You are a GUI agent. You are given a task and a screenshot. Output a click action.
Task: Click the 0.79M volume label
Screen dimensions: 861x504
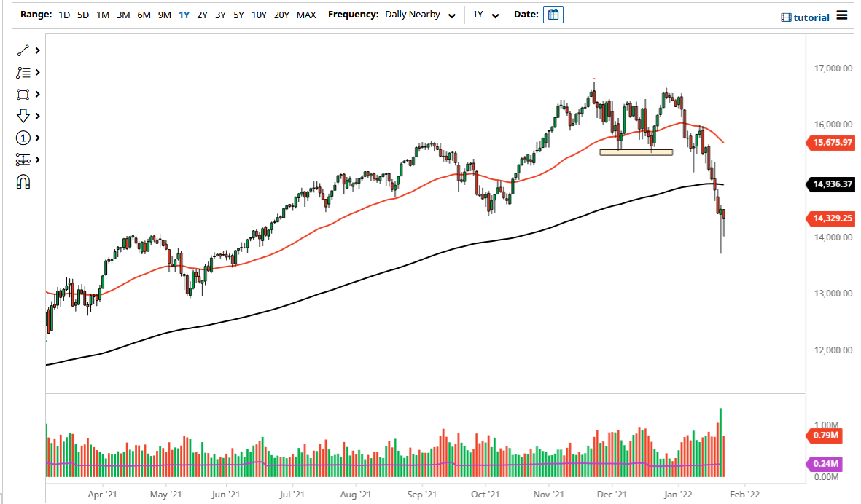(825, 436)
